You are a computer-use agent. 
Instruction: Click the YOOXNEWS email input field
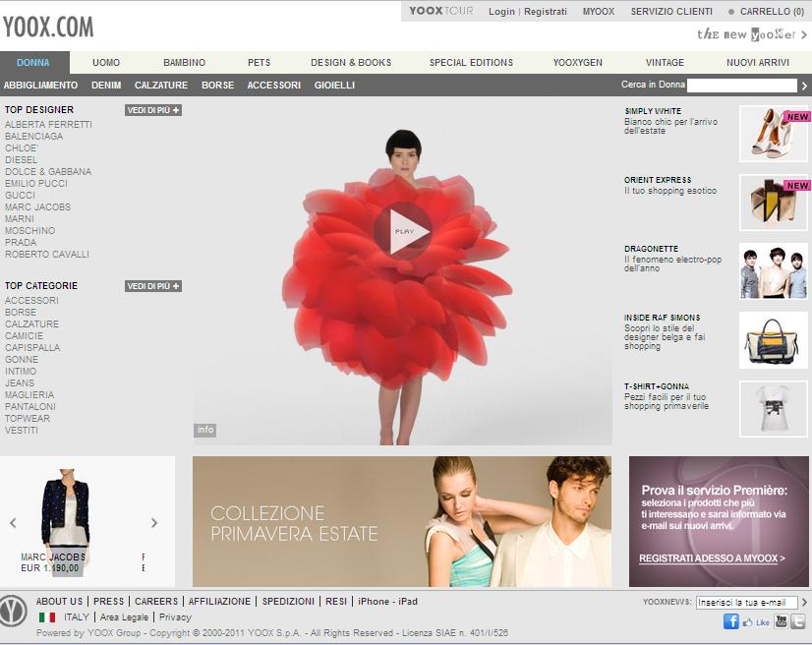click(x=746, y=603)
